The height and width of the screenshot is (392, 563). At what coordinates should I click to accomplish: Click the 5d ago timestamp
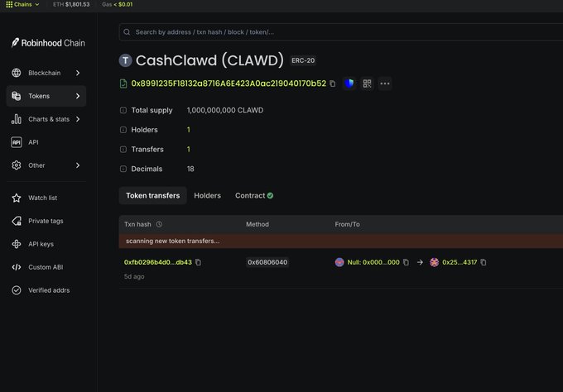[134, 276]
